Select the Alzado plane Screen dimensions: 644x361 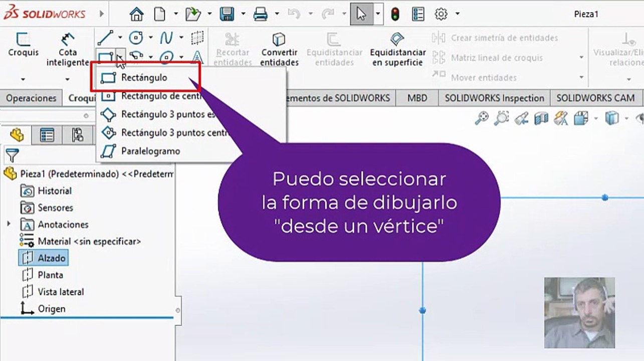click(43, 258)
